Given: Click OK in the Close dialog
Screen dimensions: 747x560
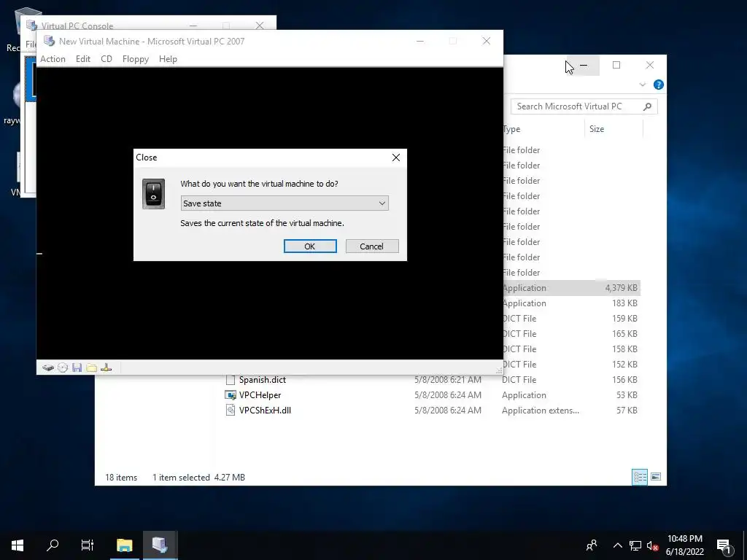Looking at the screenshot, I should pos(310,246).
